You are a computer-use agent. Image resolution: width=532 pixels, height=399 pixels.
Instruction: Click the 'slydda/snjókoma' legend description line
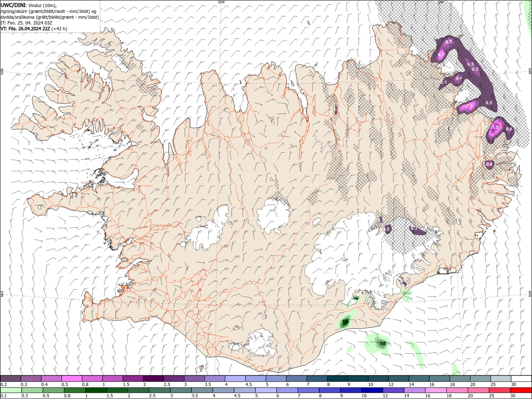[49, 17]
